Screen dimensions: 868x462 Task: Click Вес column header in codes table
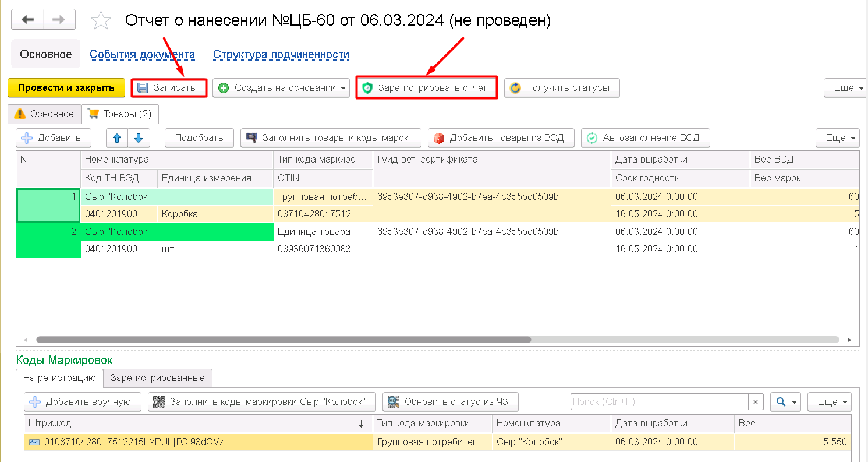tap(792, 424)
